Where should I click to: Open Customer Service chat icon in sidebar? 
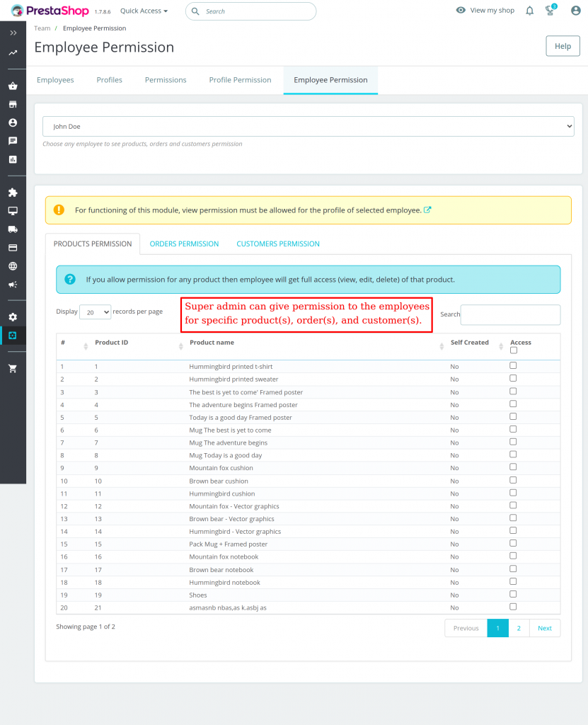coord(13,141)
